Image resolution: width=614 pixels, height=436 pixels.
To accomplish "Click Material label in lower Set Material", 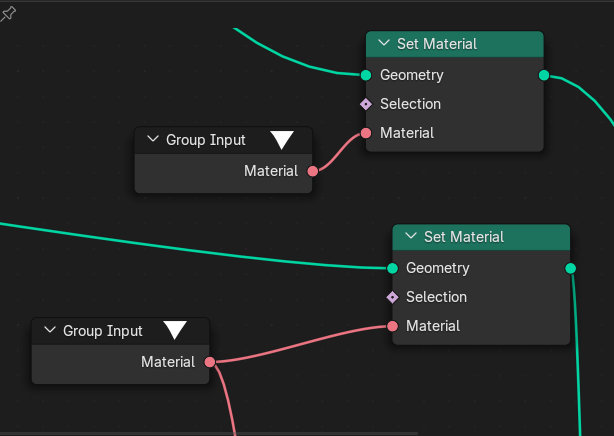I will [x=433, y=326].
